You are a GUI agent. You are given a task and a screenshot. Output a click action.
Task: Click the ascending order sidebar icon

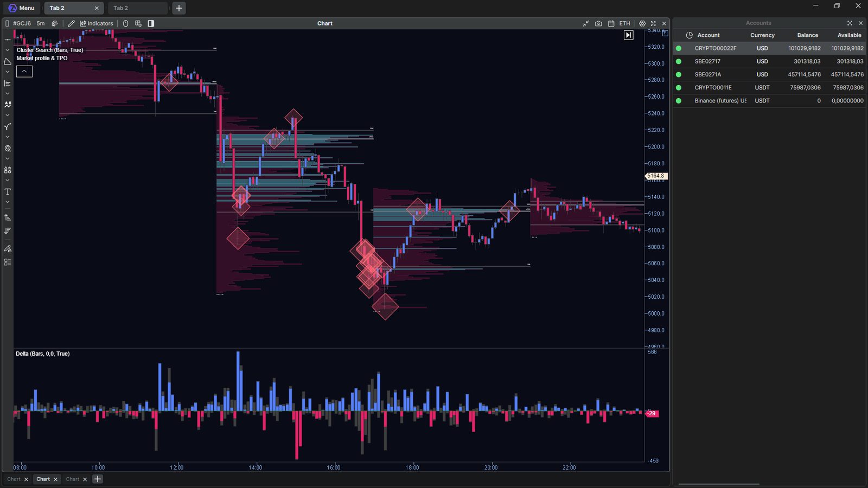8,217
